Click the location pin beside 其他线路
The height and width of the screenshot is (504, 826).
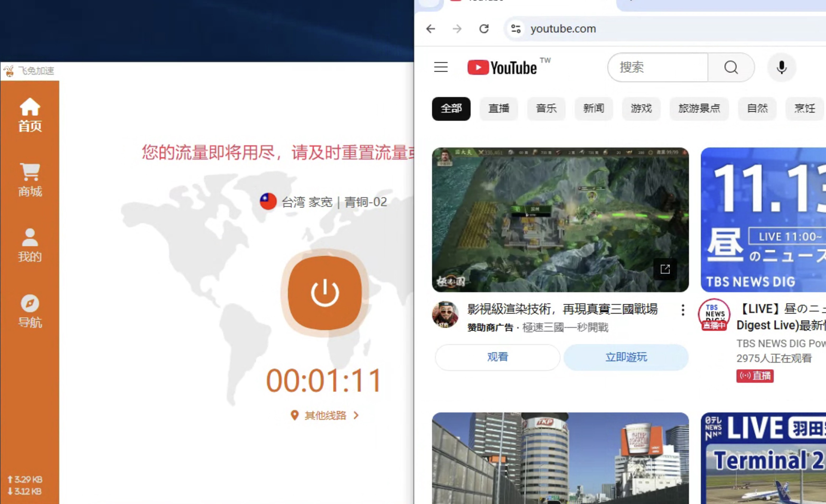[294, 415]
